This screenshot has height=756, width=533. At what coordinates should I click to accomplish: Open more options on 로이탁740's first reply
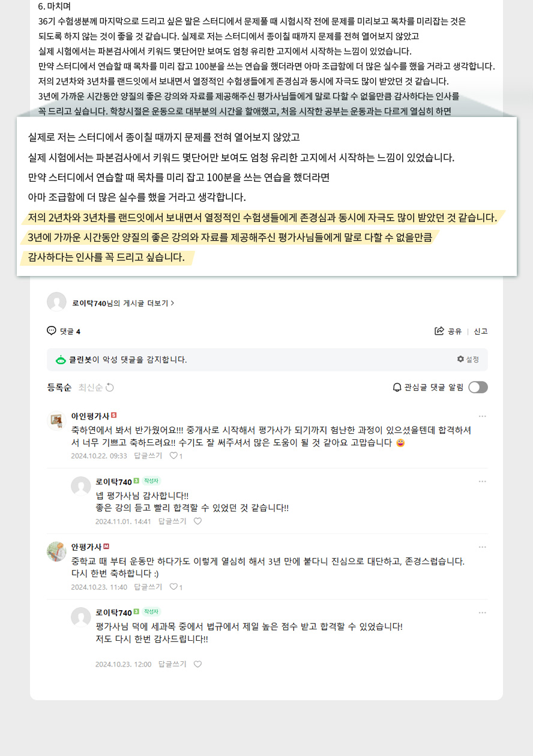pyautogui.click(x=483, y=482)
